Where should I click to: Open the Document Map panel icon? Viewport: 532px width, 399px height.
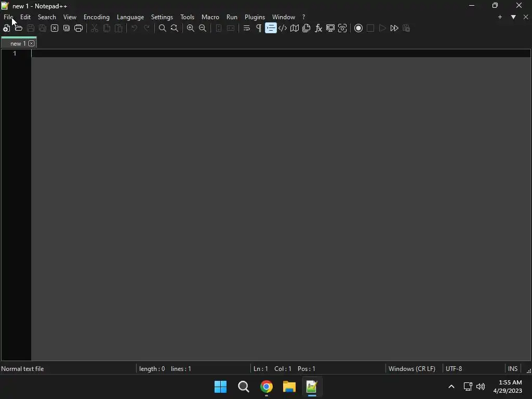click(x=295, y=28)
